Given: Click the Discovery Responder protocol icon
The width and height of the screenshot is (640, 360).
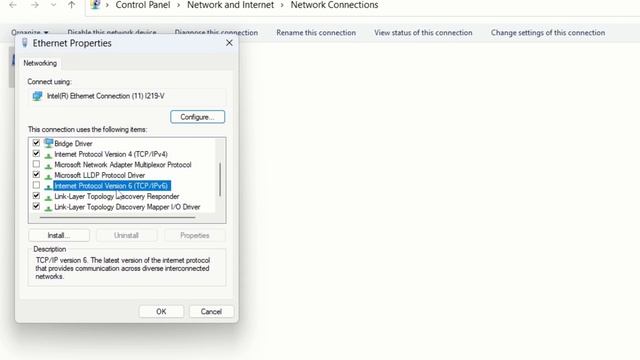Looking at the screenshot, I should coord(48,197).
